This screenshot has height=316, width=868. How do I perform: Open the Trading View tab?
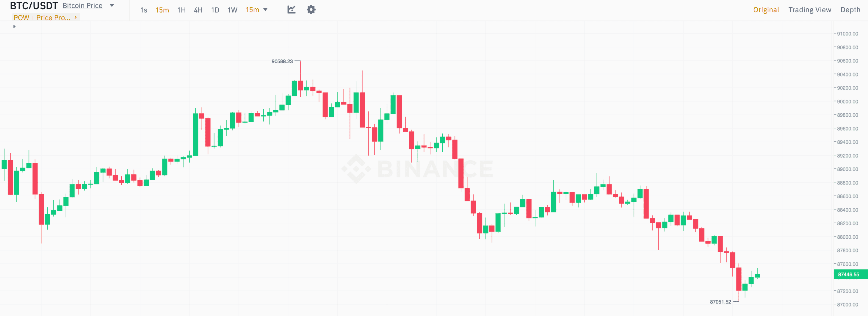click(x=809, y=10)
